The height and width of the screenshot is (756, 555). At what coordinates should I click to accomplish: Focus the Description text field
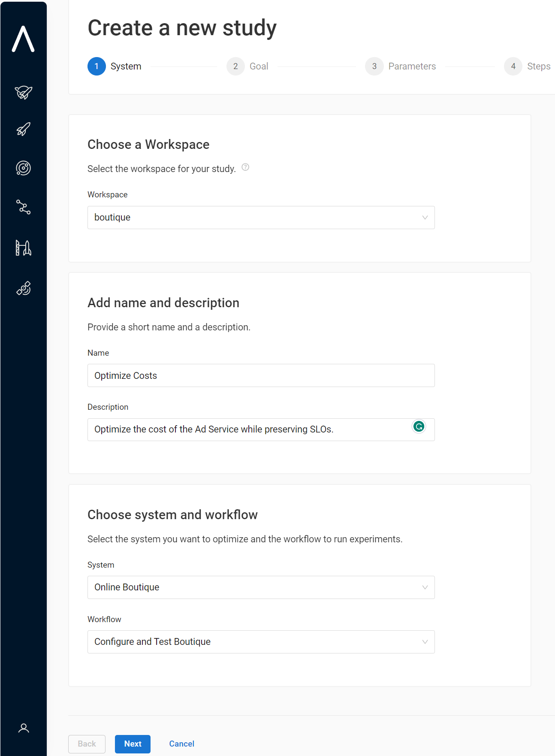pos(249,429)
